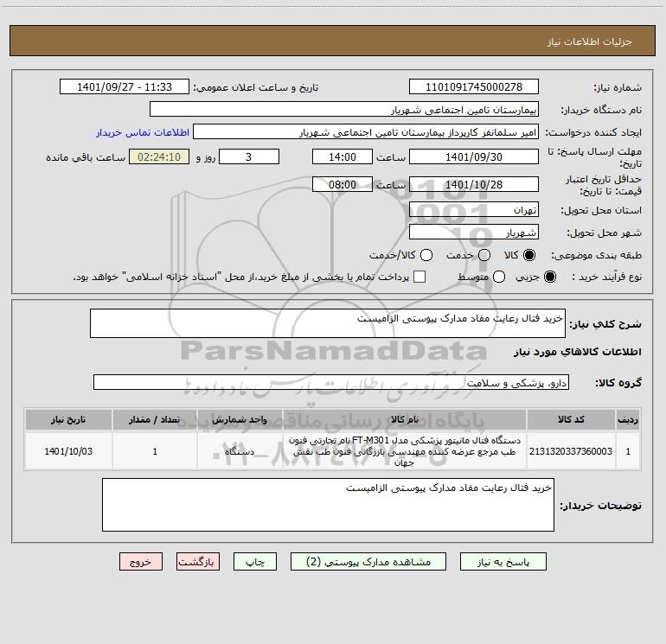Click the remaining days field 3
This screenshot has width=666, height=644.
[248, 156]
